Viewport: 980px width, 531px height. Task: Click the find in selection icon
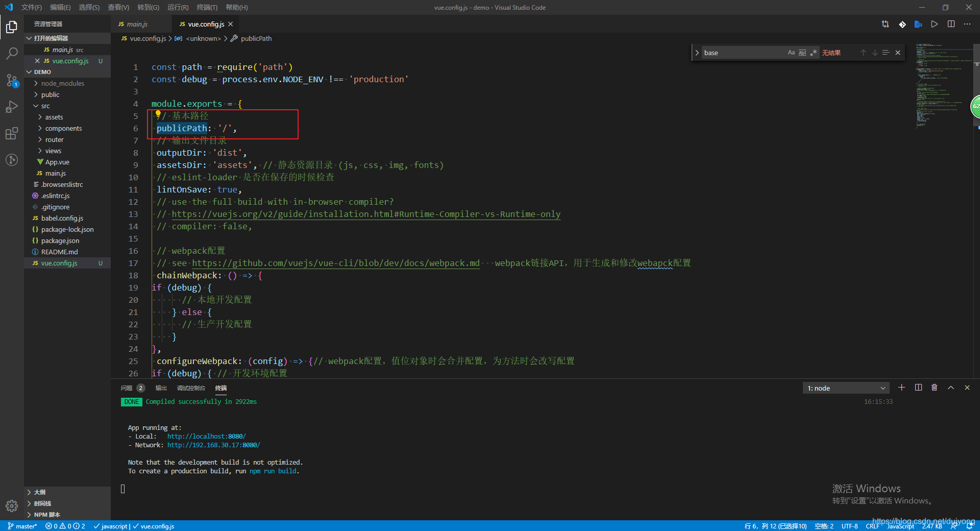[x=886, y=53]
